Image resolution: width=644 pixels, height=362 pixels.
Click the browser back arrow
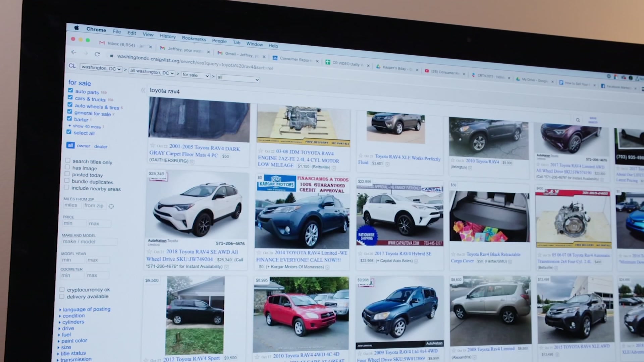[74, 52]
